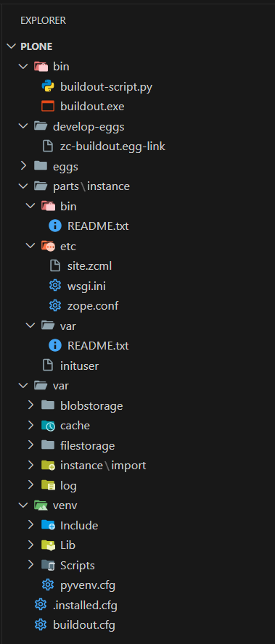Viewport: 275px width, 644px height.
Task: Click the gear icon next to wsgi.ini
Action: 55,286
